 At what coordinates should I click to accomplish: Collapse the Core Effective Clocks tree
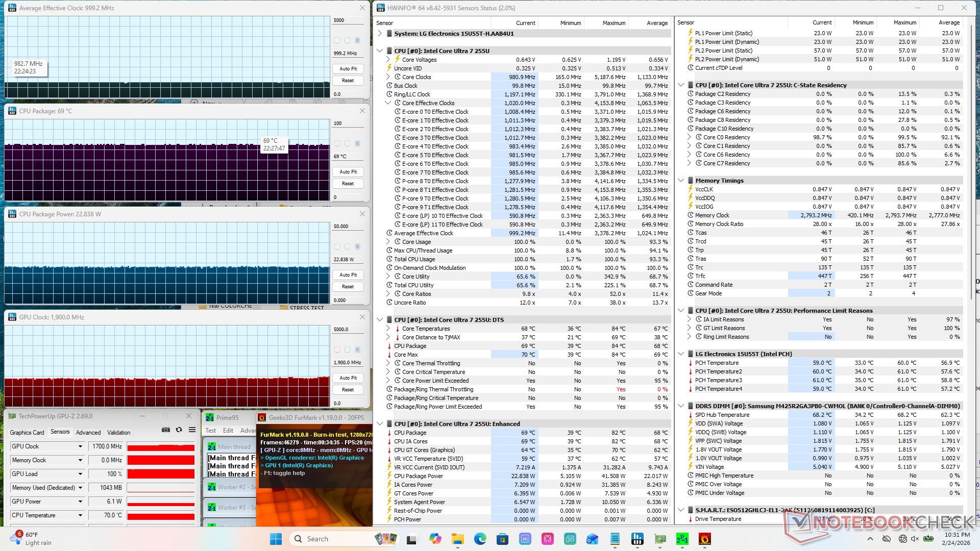(388, 103)
